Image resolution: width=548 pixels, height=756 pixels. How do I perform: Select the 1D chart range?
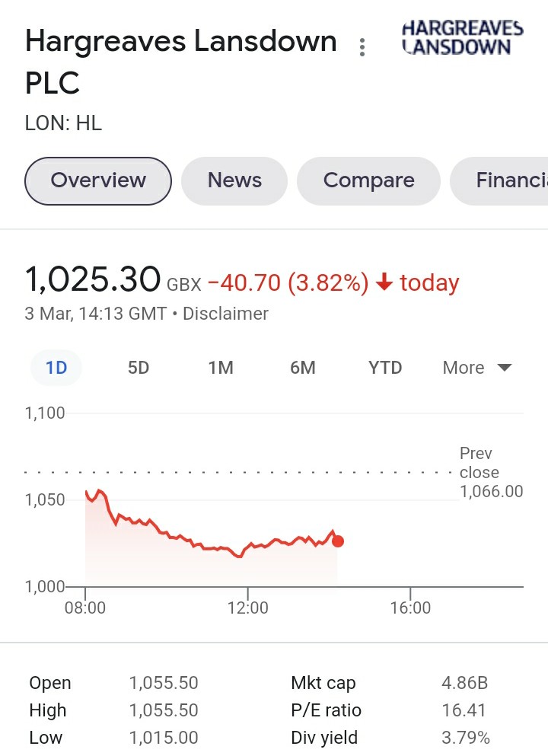[56, 368]
